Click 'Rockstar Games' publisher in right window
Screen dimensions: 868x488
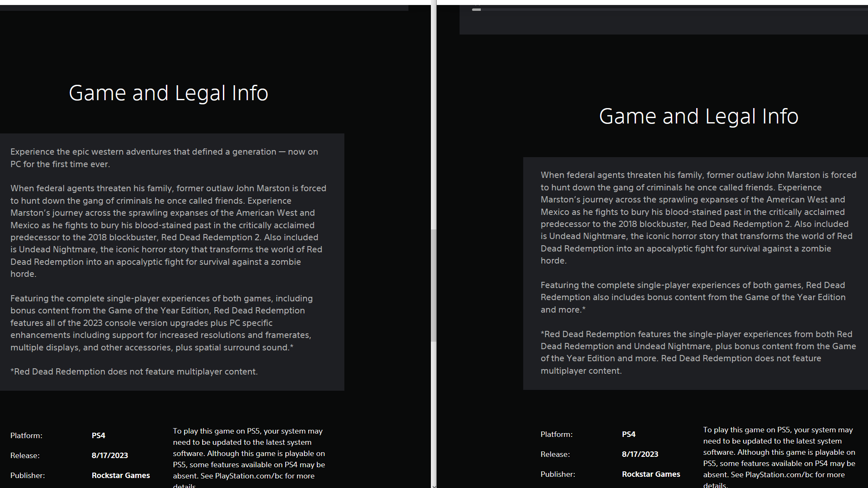pos(651,474)
